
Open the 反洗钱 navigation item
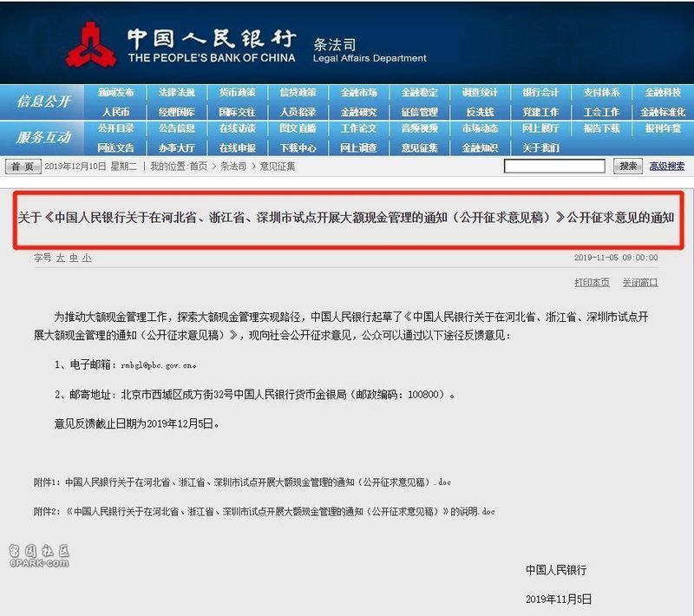480,112
